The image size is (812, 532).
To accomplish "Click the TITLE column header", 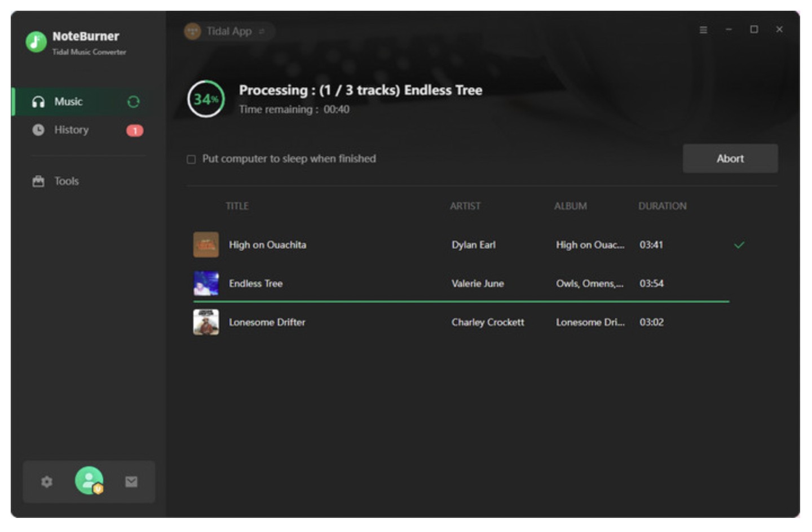I will (x=237, y=206).
